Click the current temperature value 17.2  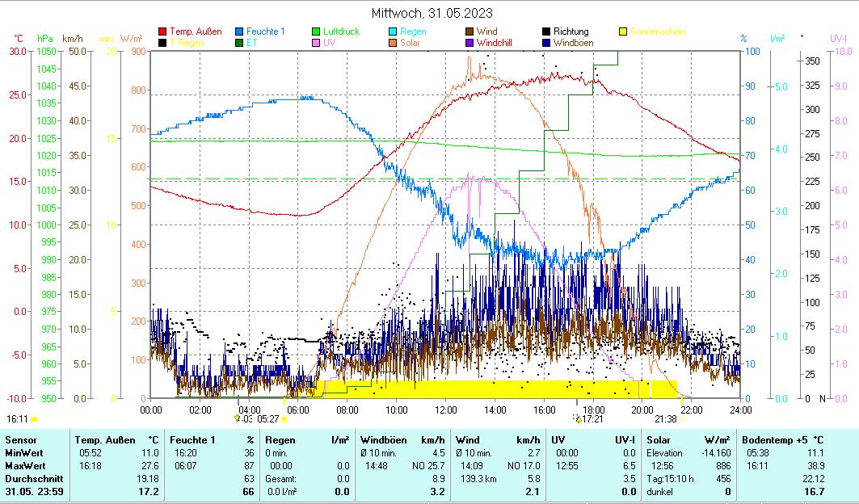pos(149,491)
